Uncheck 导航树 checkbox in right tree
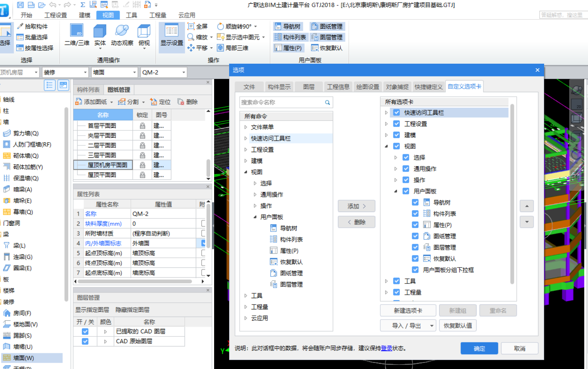Image resolution: width=588 pixels, height=369 pixels. (415, 202)
